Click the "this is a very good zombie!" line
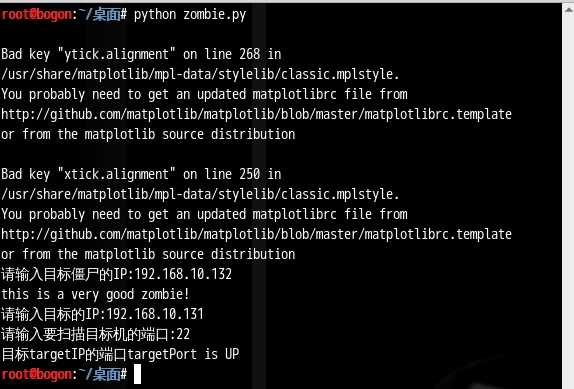The image size is (574, 389). [x=95, y=294]
